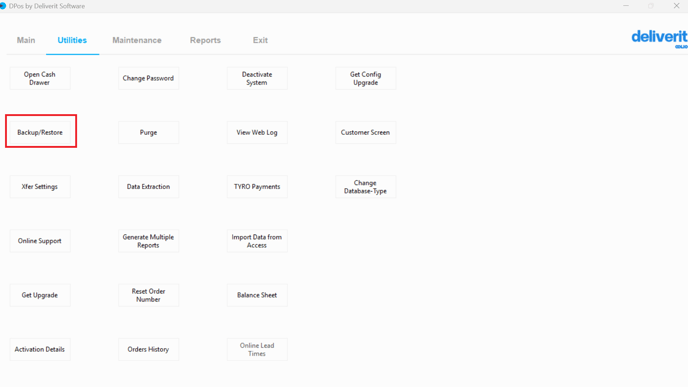Open View Web Log
Viewport: 688px width, 387px height.
pos(257,132)
